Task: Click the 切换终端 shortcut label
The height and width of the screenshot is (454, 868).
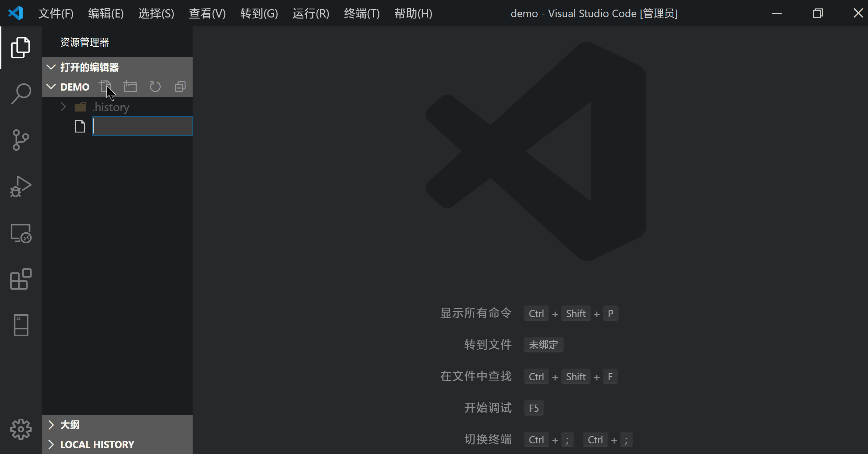Action: [x=488, y=440]
